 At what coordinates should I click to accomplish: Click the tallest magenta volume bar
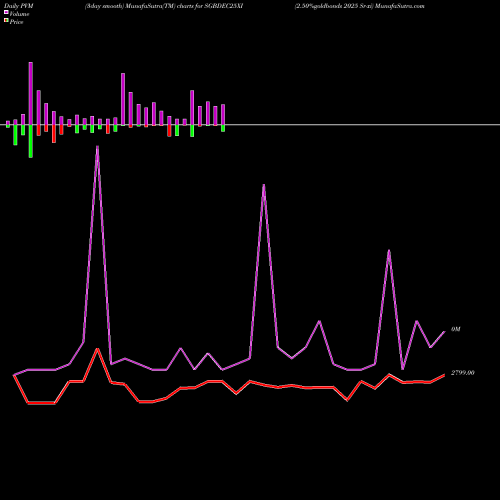coord(31,94)
